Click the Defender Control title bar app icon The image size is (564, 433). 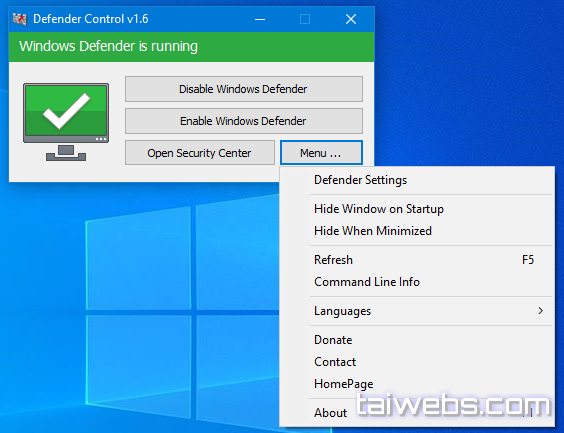tap(20, 19)
